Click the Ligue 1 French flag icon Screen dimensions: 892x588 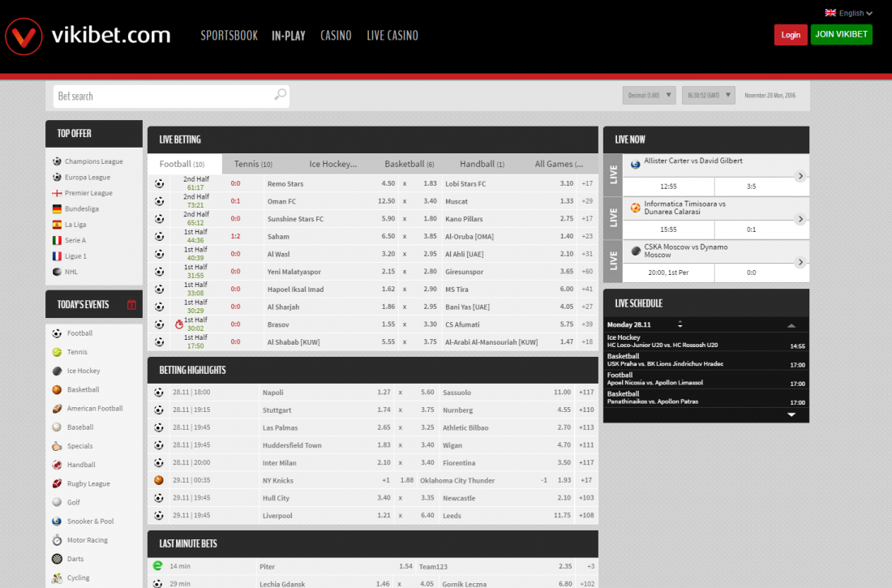coord(57,256)
